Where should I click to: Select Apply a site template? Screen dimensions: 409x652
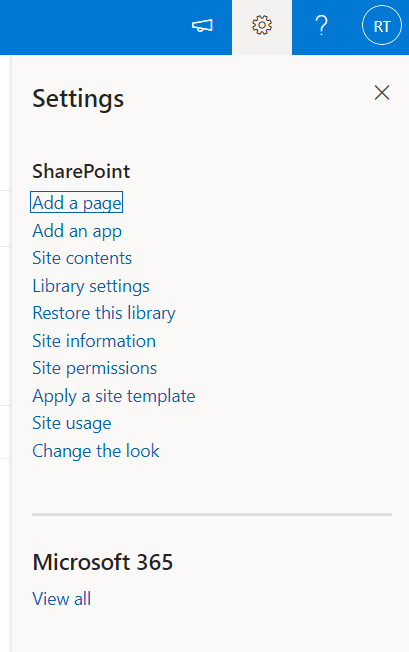point(113,396)
